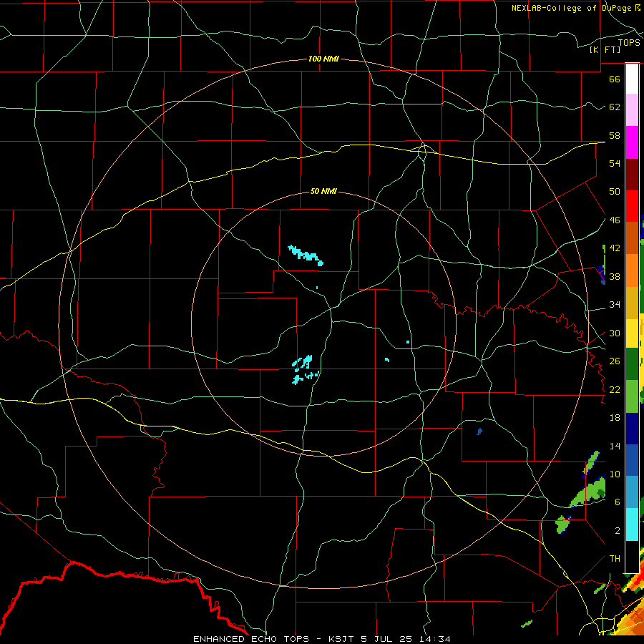This screenshot has width=644, height=644.
Task: Click the TH legend label
Action: pos(615,558)
